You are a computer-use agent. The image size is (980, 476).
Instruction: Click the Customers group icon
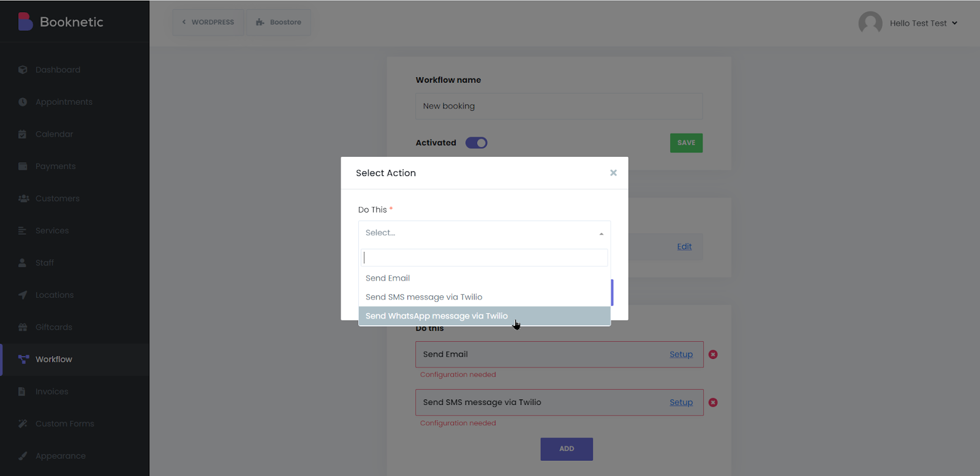click(23, 198)
